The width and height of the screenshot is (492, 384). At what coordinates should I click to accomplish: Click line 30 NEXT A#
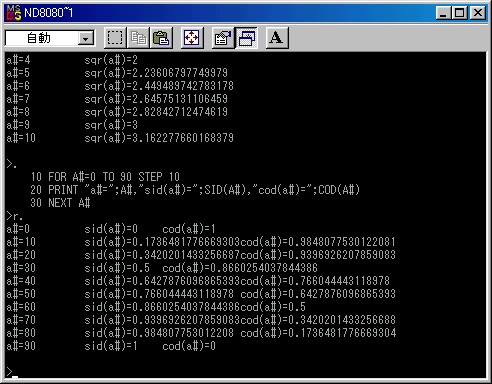pos(60,203)
